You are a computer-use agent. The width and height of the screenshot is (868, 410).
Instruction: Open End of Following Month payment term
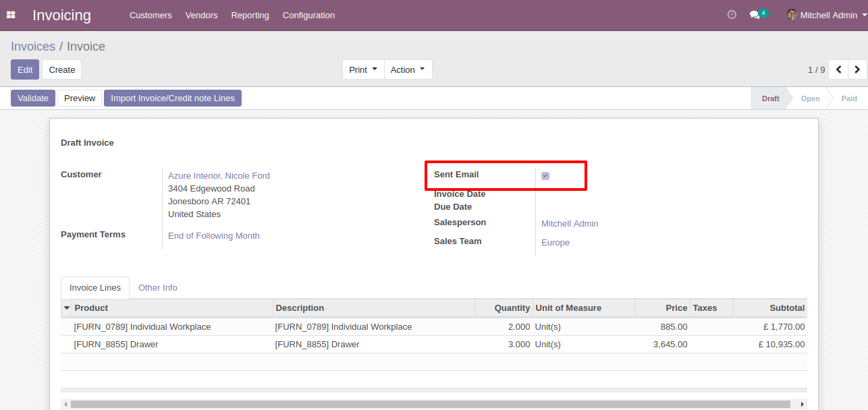(x=214, y=235)
